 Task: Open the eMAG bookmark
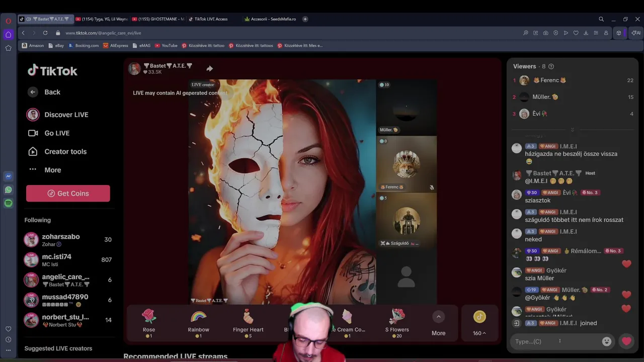coord(141,45)
